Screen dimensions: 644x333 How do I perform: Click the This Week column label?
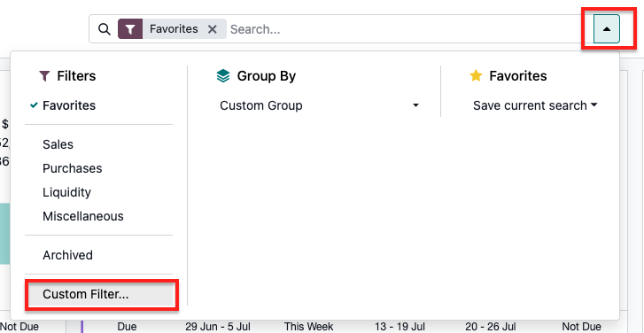tap(308, 327)
